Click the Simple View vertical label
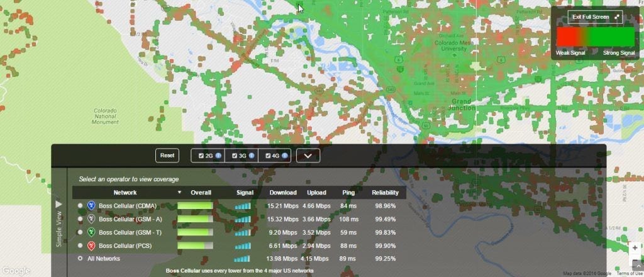The height and width of the screenshot is (277, 644). 58,229
